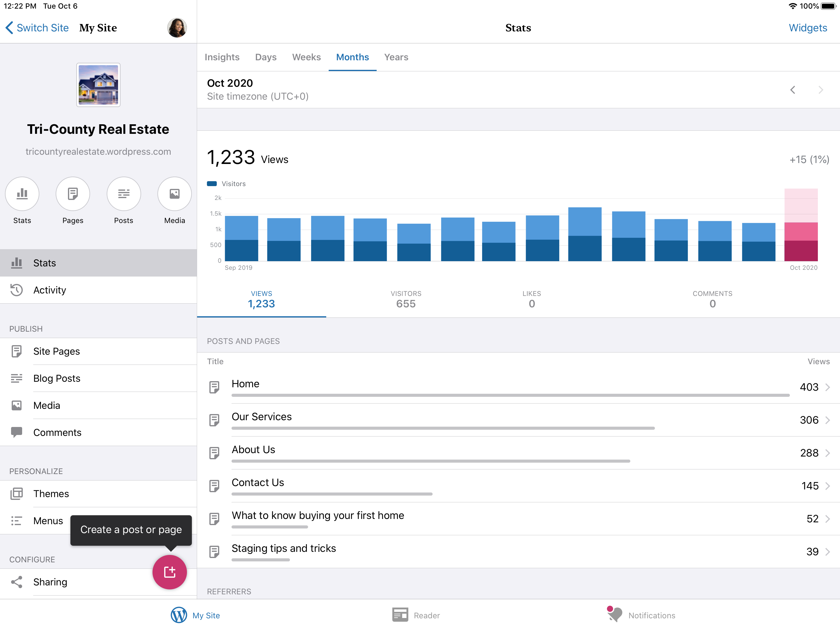840x630 pixels.
Task: Select the pink Oct 2020 chart bar
Action: click(x=801, y=225)
